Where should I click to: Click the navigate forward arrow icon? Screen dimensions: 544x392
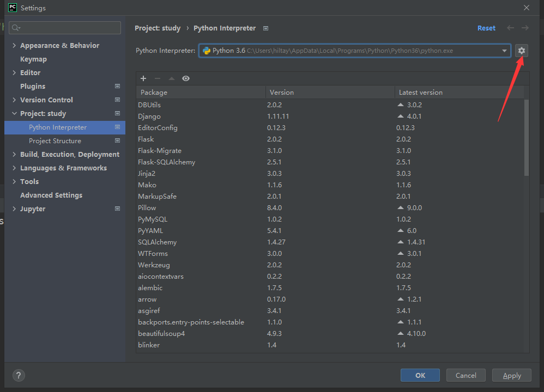point(525,28)
